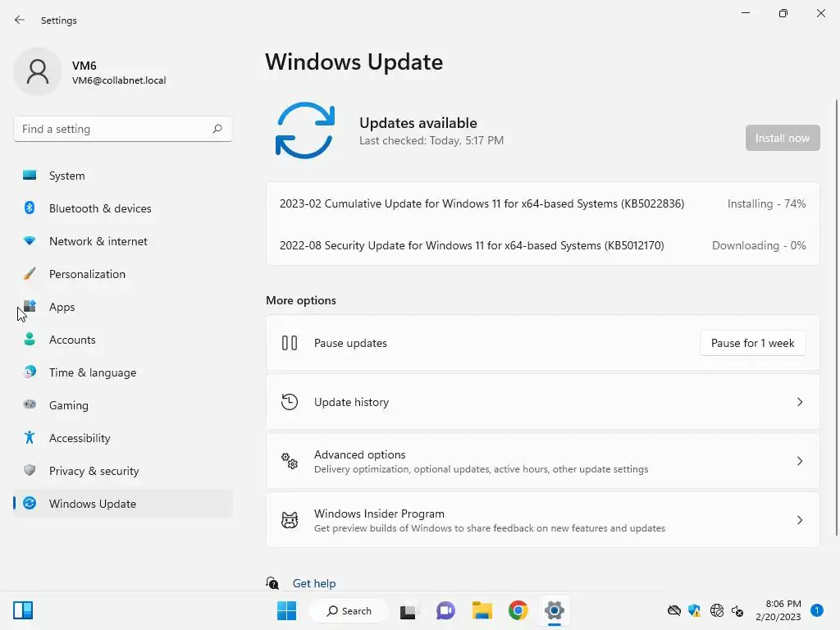Open File Explorer from the taskbar
The width and height of the screenshot is (840, 630).
[482, 610]
